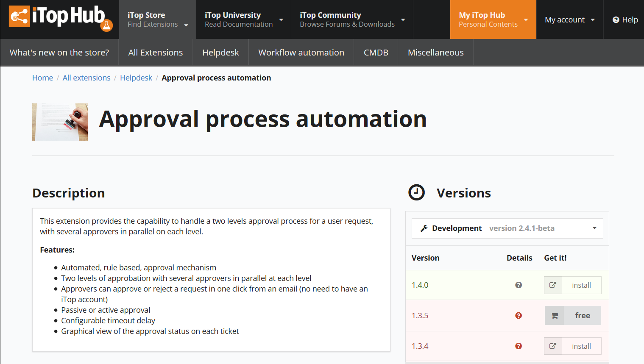Image resolution: width=644 pixels, height=364 pixels.
Task: Click shopping cart icon for version 1.3.5
Action: point(554,316)
